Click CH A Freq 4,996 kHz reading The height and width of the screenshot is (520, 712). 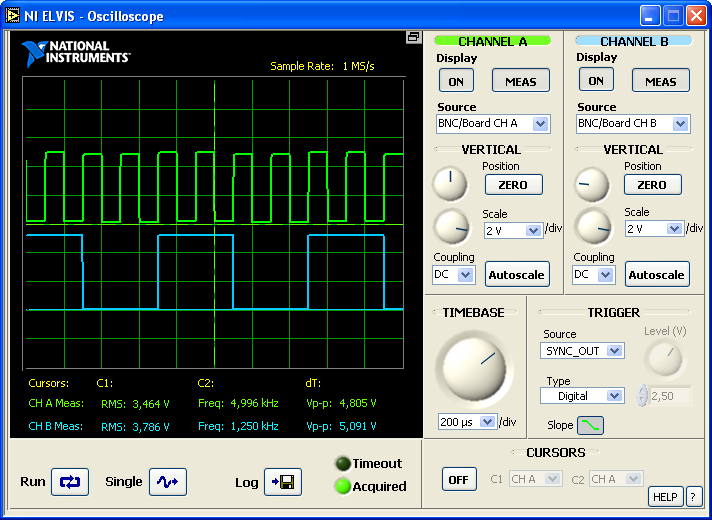tap(238, 403)
